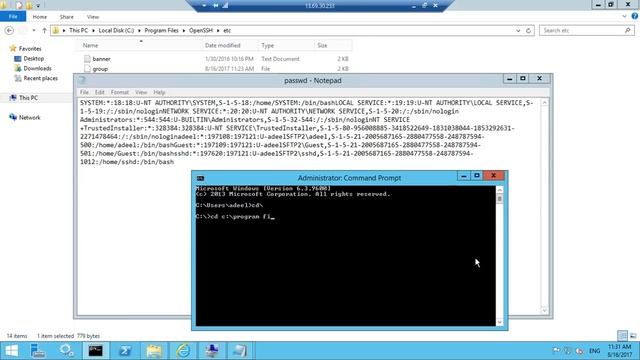Launch Internet Explorer from taskbar

pyautogui.click(x=183, y=351)
